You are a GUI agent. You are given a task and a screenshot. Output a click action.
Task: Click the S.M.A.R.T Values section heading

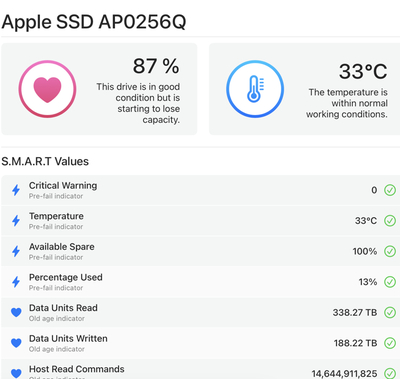(45, 161)
